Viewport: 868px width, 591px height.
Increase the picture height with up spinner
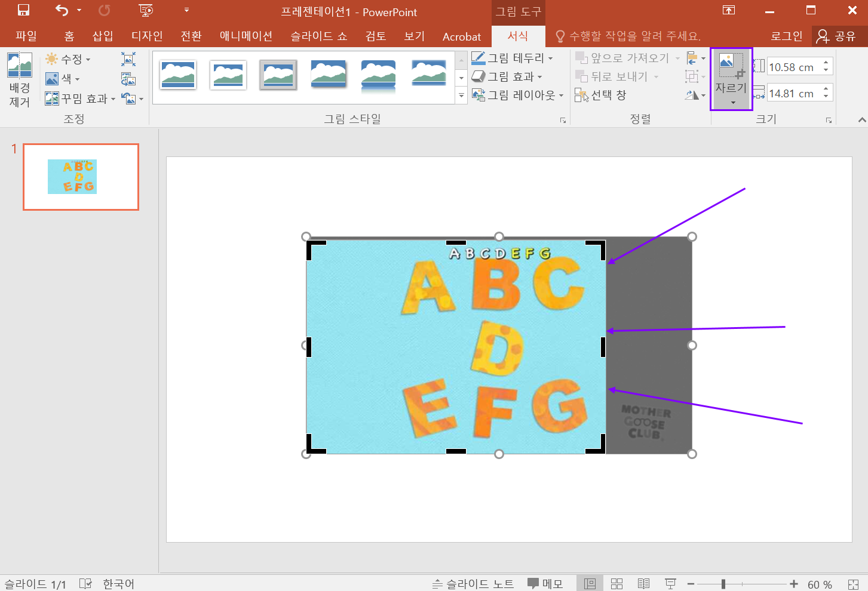[x=826, y=62]
